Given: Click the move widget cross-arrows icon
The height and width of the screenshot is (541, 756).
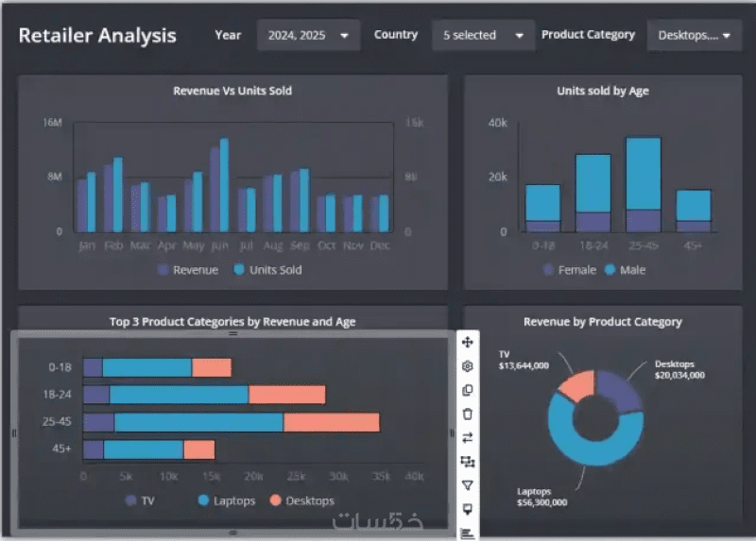Looking at the screenshot, I should (x=467, y=343).
